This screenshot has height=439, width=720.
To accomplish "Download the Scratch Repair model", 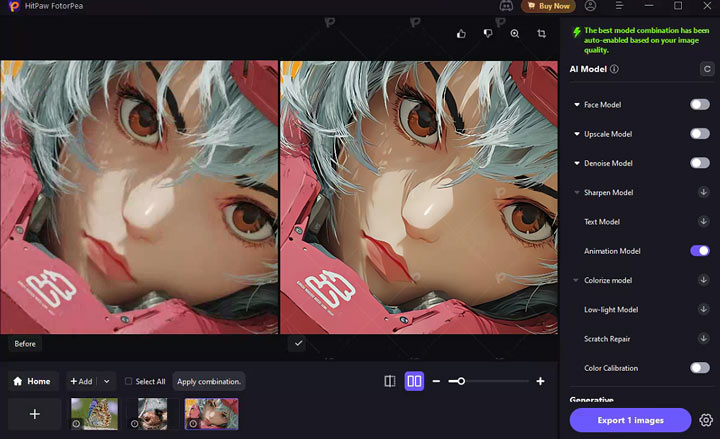I will point(703,338).
